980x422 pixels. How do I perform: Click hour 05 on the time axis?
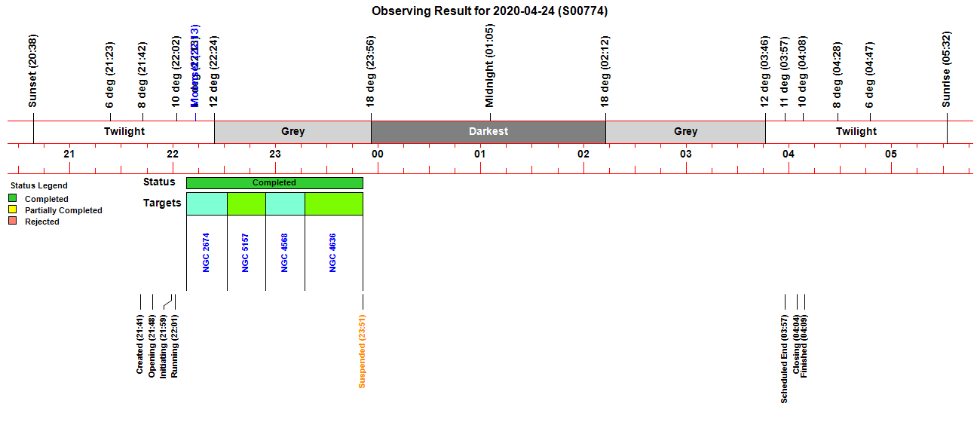coord(891,154)
